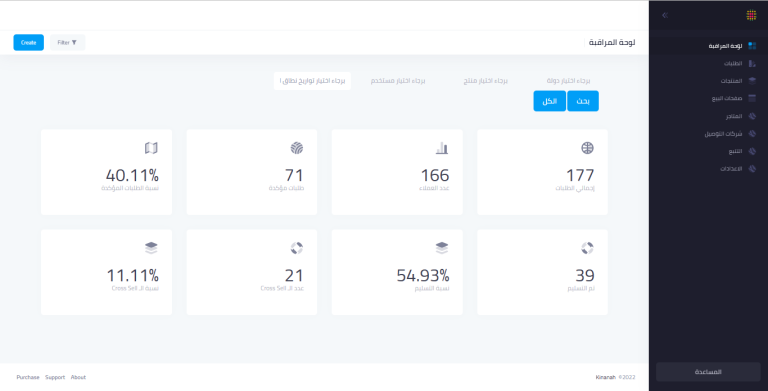
Task: Click the بحث search button
Action: pyautogui.click(x=583, y=101)
